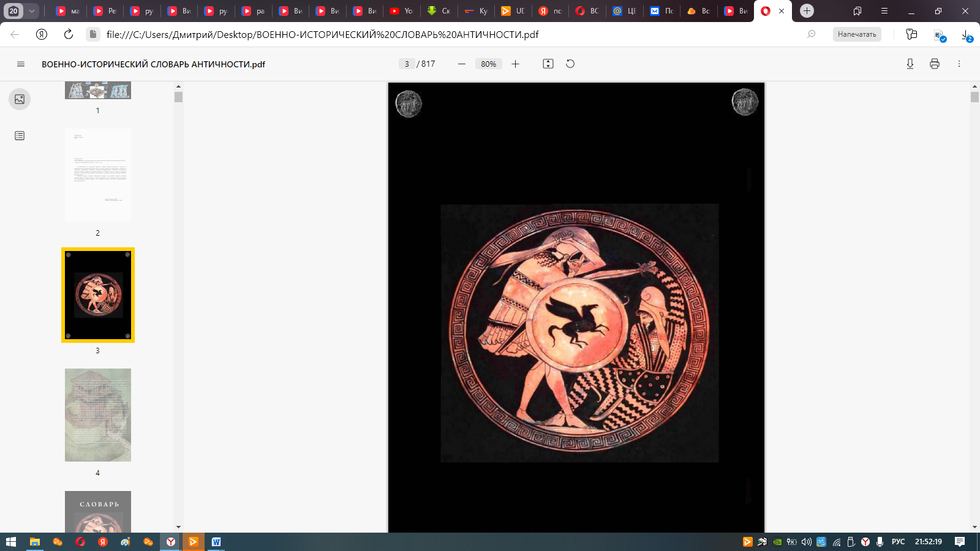Image resolution: width=980 pixels, height=551 pixels.
Task: Open a new browser tab
Action: coord(807,11)
